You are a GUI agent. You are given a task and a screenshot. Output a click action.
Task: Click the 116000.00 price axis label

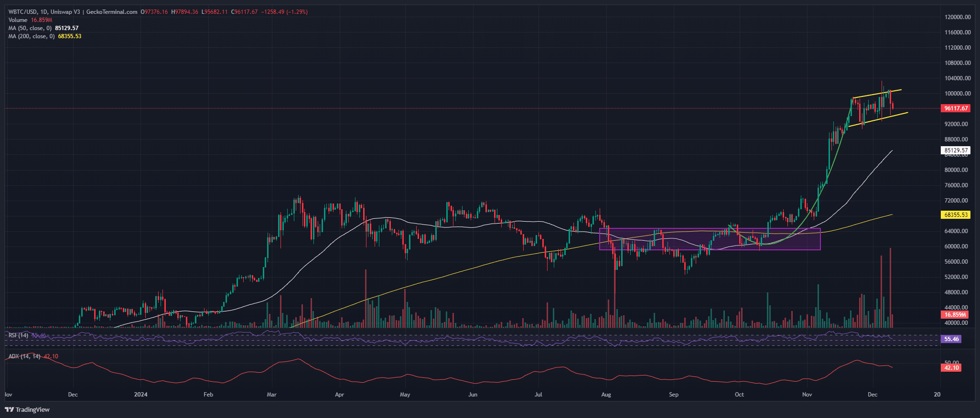coord(958,32)
